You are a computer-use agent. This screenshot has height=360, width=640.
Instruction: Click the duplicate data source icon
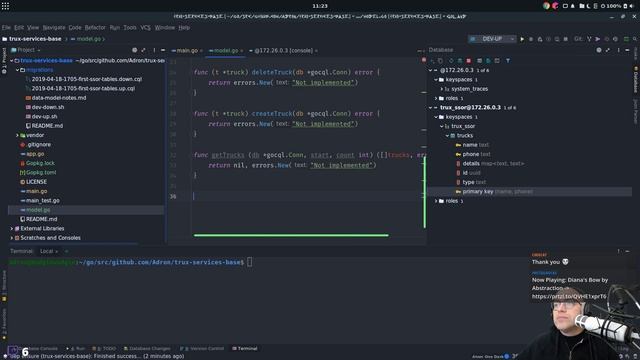[x=440, y=61]
